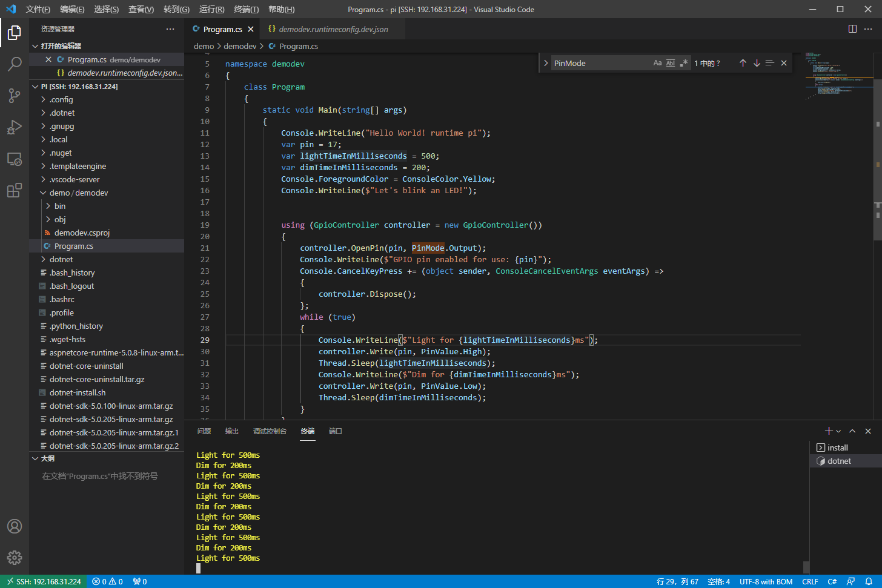Open the Explorer view in activity bar
Viewport: 882px width, 588px height.
[x=15, y=33]
